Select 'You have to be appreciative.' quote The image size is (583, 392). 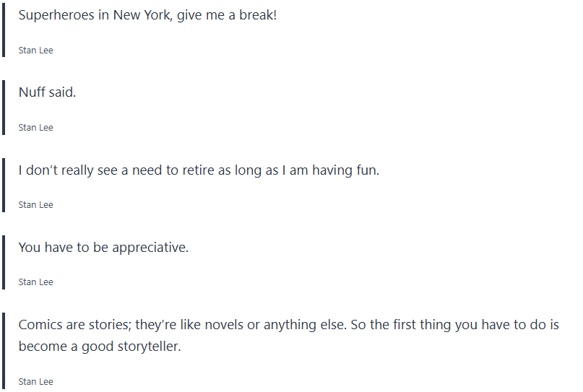103,248
